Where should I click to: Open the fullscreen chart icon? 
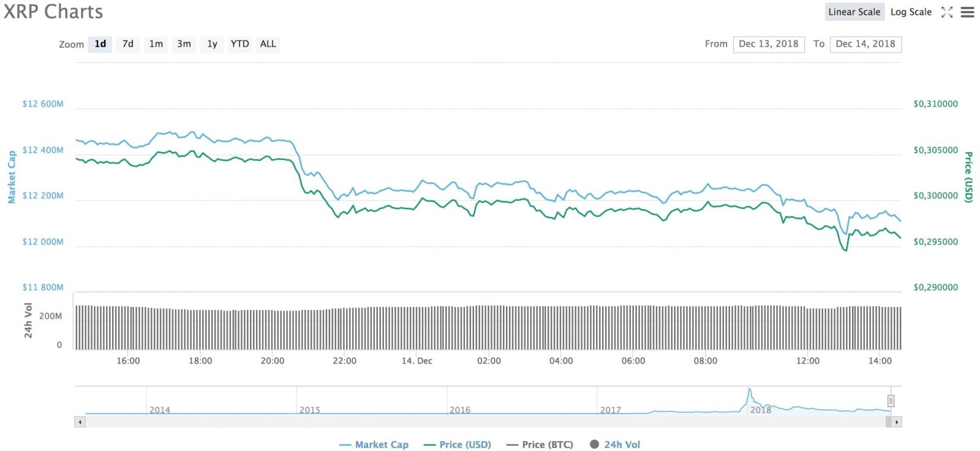tap(947, 12)
